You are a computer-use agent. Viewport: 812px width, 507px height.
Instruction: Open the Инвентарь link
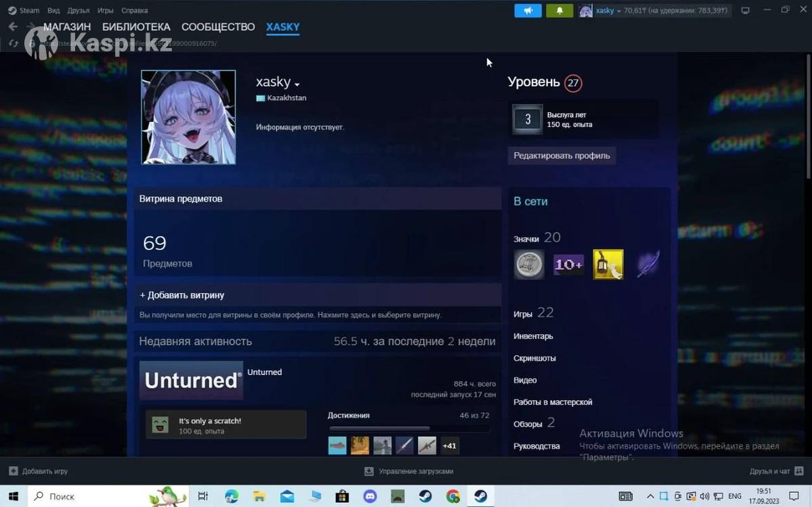click(x=533, y=336)
